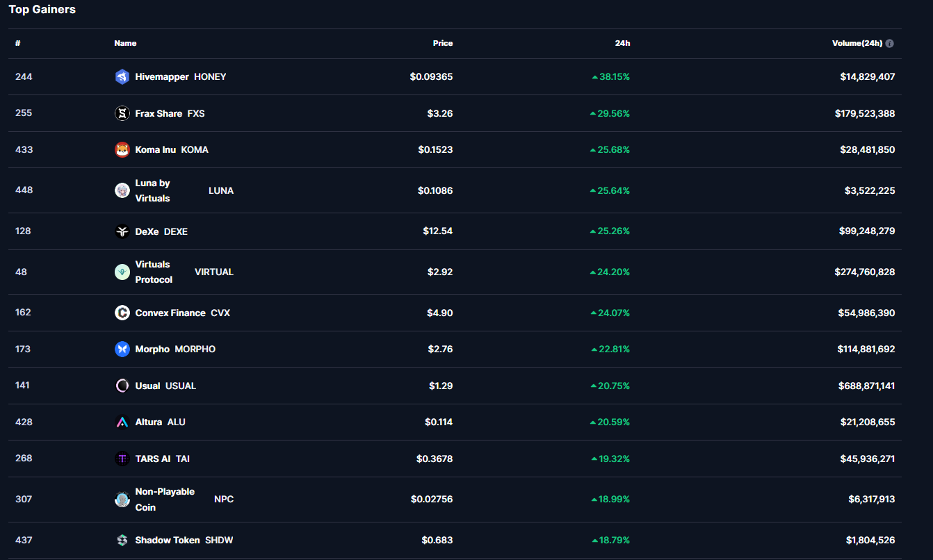Click the Convex Finance logo icon
The image size is (933, 560).
click(x=122, y=313)
